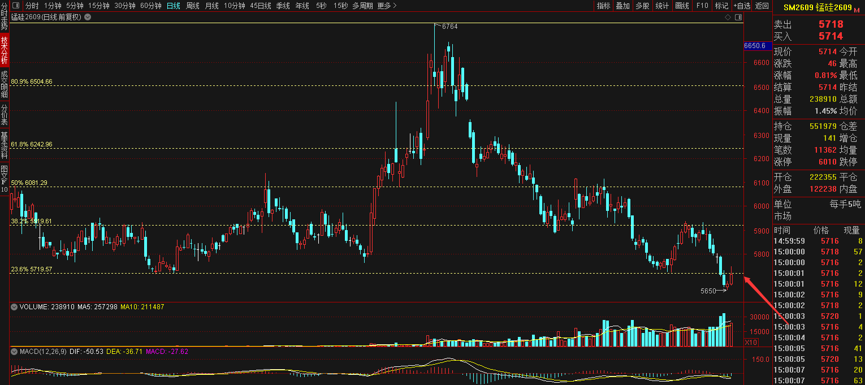The width and height of the screenshot is (865, 385).
Task: Select the 日线 daily period
Action: 173,6
